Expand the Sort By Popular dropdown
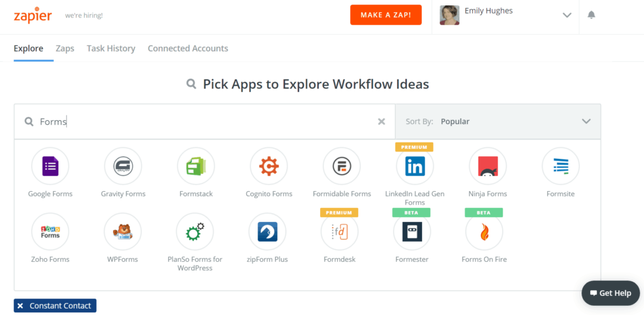Viewport: 644px width, 315px height. pos(498,121)
